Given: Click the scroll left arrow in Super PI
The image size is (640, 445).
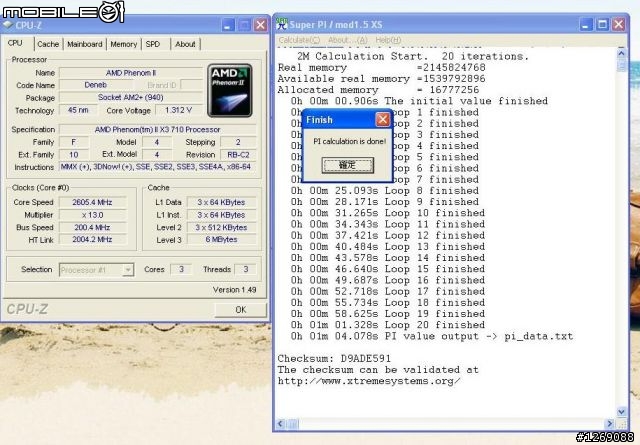Looking at the screenshot, I should tap(280, 424).
